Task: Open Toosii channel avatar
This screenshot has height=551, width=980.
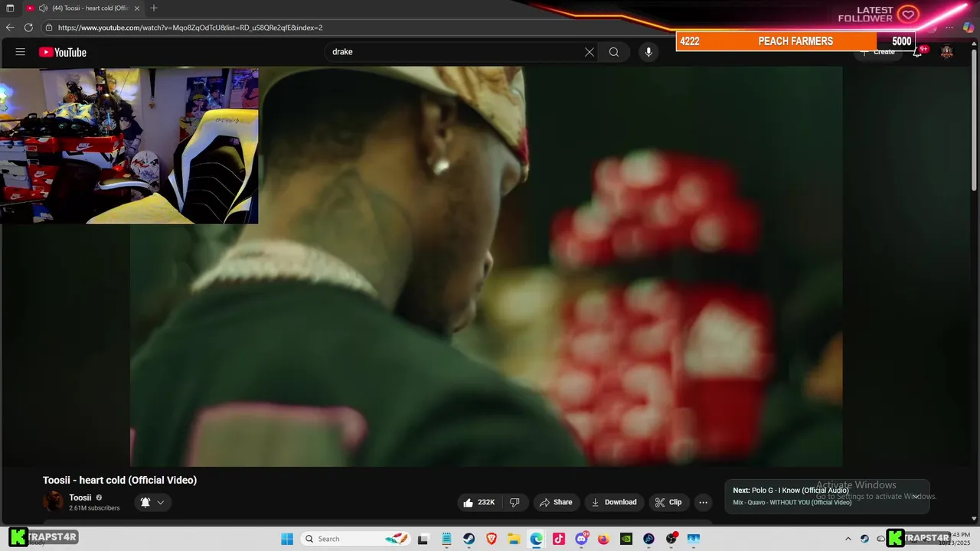Action: (54, 501)
